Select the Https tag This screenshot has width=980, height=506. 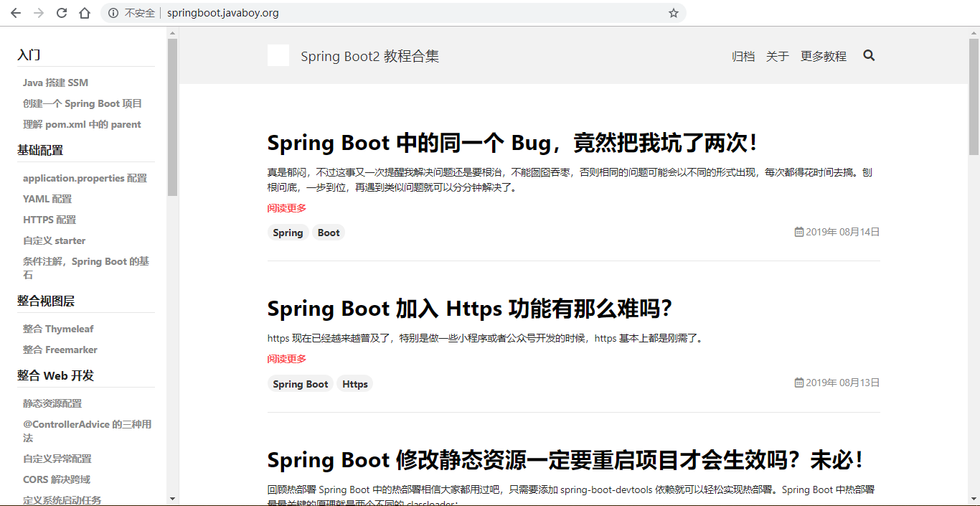click(x=355, y=384)
